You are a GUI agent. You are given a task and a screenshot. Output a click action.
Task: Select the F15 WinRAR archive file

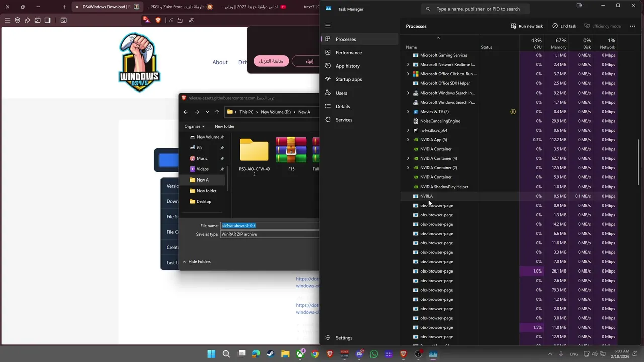(x=291, y=154)
